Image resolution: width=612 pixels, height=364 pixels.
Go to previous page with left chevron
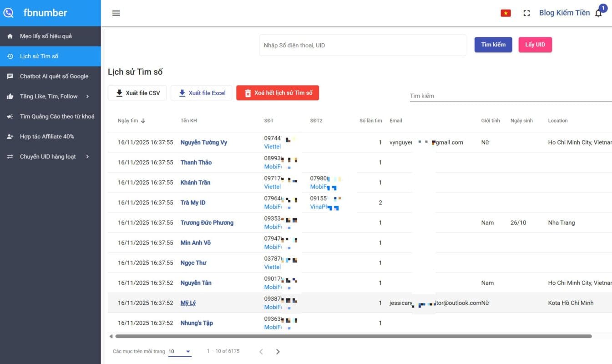[261, 351]
